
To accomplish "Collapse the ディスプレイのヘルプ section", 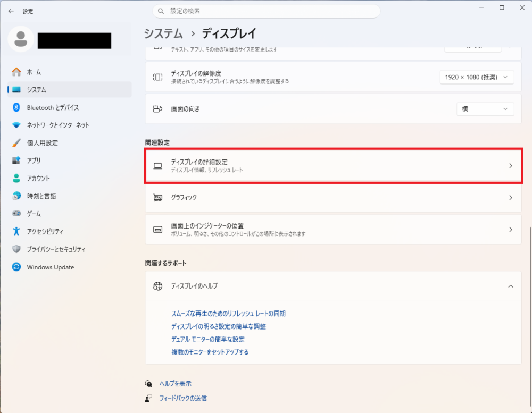I will (x=512, y=285).
